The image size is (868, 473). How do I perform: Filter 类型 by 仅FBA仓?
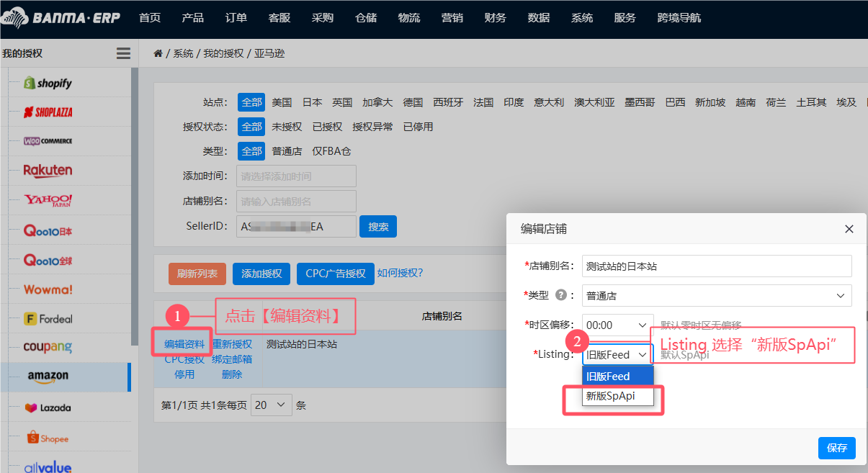(331, 151)
